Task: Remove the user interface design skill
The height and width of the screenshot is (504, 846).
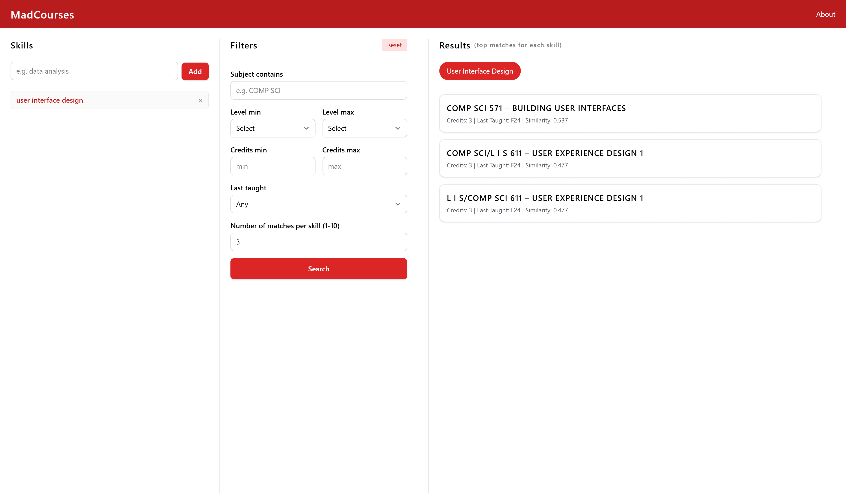Action: coord(201,100)
